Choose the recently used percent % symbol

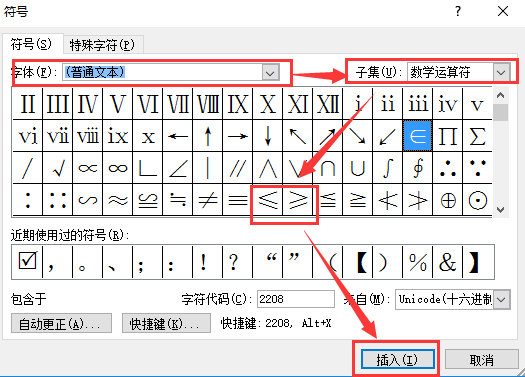[418, 262]
